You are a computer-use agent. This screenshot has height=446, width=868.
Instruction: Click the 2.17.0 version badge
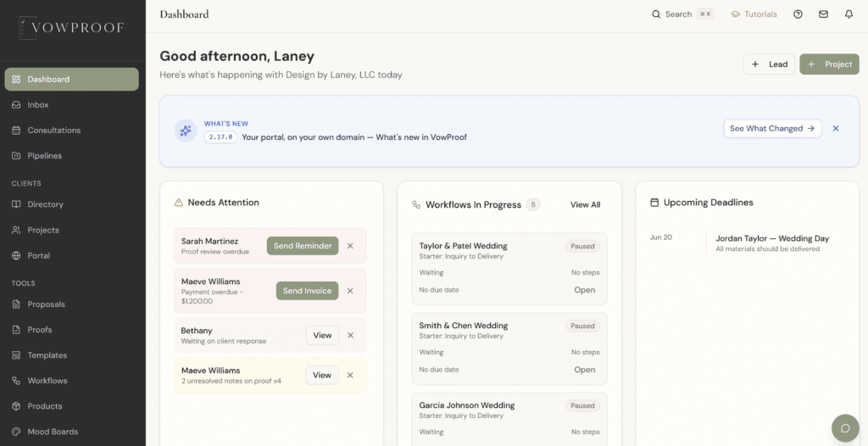[x=220, y=137]
